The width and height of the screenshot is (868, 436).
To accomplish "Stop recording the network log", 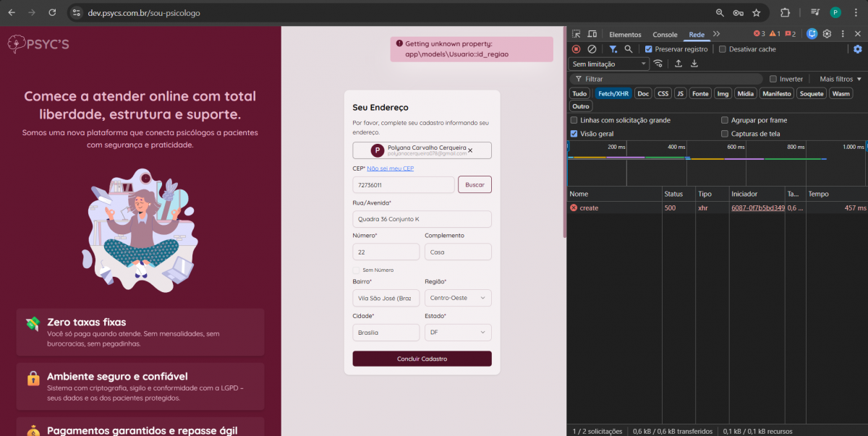I will (576, 49).
